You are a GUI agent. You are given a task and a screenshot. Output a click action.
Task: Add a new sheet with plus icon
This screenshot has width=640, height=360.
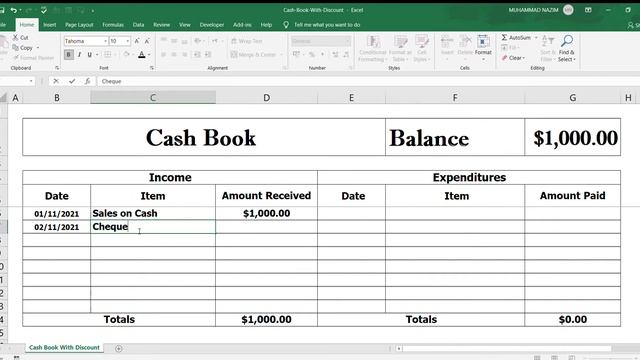point(119,348)
